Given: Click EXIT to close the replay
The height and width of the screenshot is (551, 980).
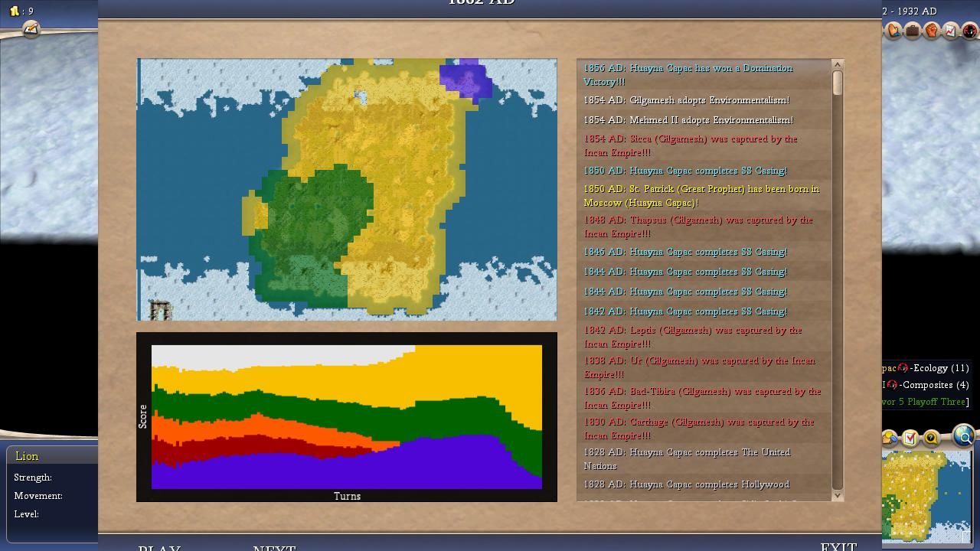Looking at the screenshot, I should (x=838, y=546).
